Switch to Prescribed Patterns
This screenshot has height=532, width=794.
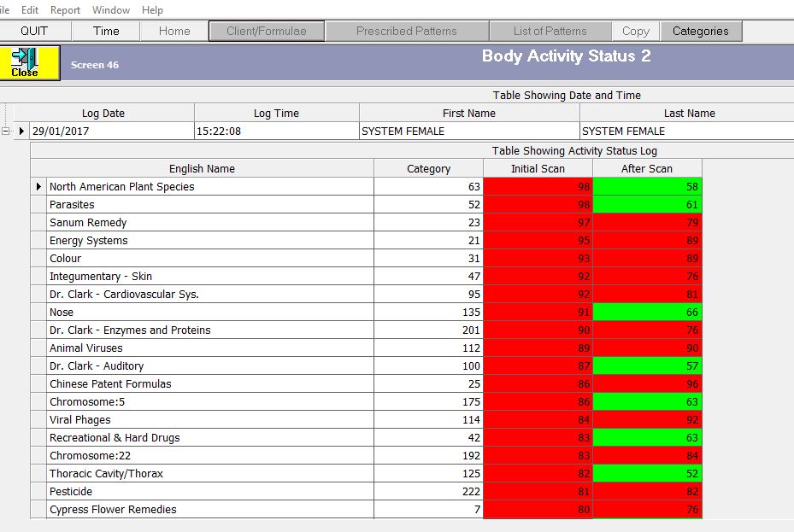[x=407, y=31]
